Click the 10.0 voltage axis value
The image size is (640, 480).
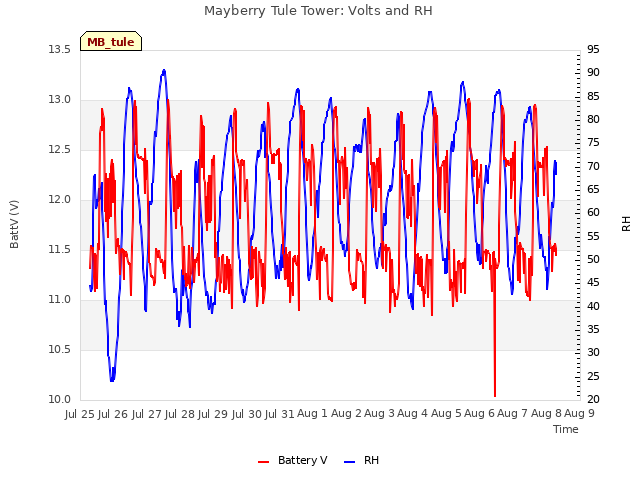60,400
